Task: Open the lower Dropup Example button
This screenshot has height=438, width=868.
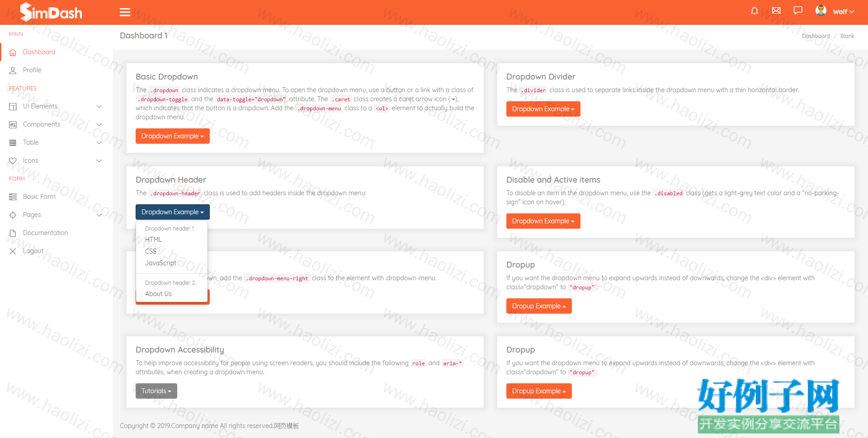Action: tap(539, 391)
